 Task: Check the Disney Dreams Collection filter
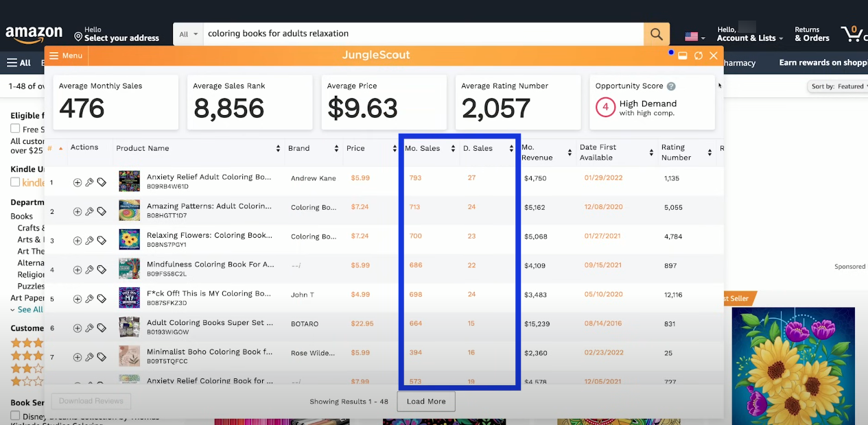(x=15, y=415)
